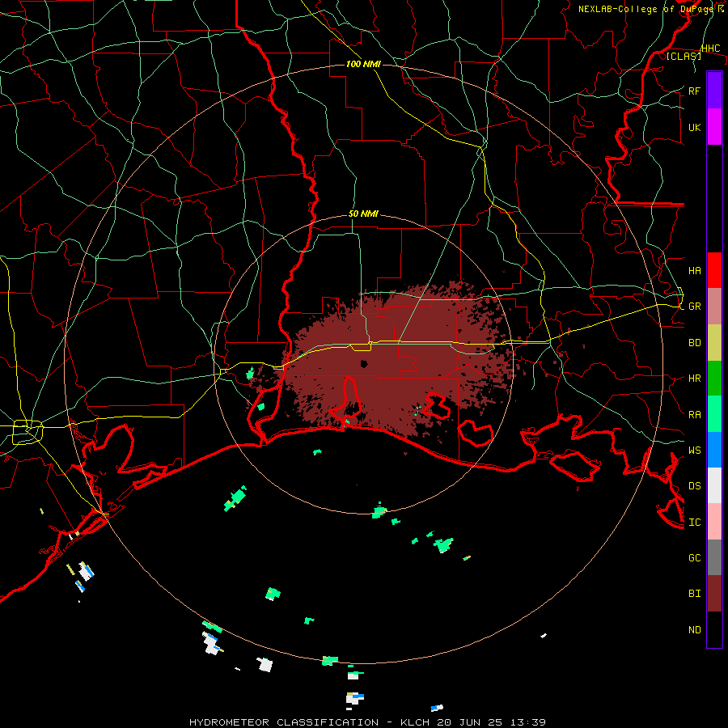Click the GC gray legend swatch
This screenshot has width=728, height=728.
coord(714,557)
